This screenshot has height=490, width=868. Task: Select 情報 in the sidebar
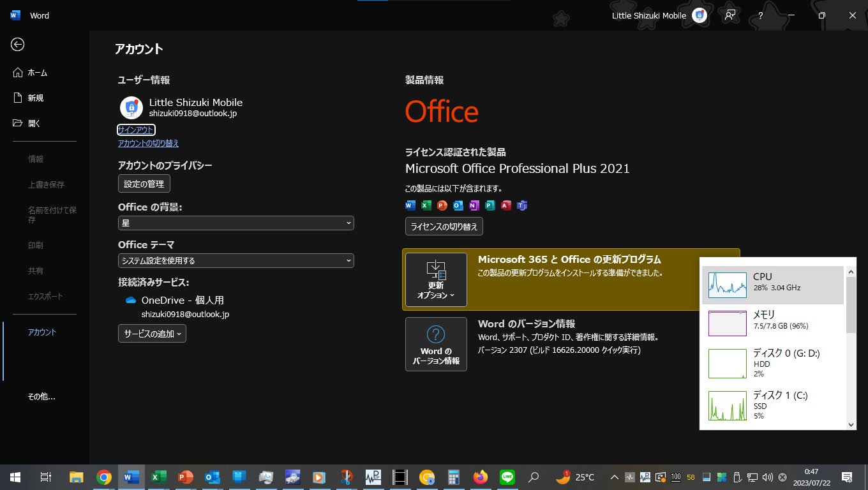pyautogui.click(x=36, y=159)
